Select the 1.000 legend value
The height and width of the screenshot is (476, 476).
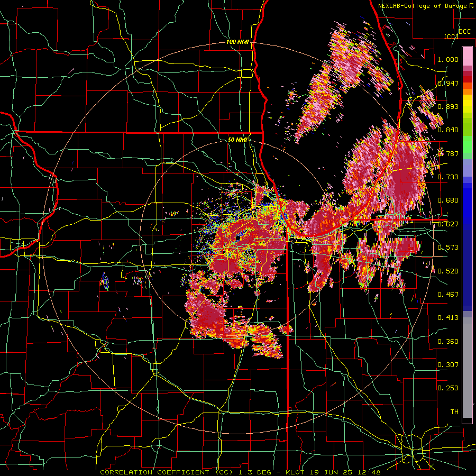(448, 59)
